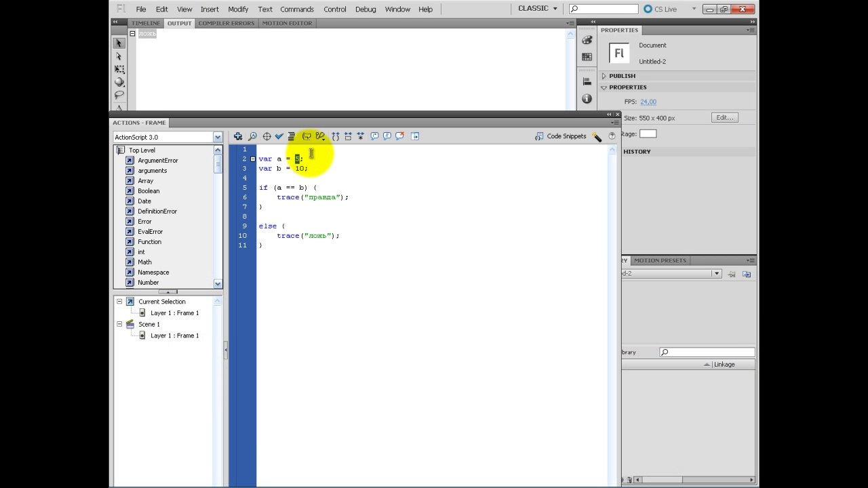Select the Subselection tool
The height and width of the screenshot is (488, 868).
119,56
